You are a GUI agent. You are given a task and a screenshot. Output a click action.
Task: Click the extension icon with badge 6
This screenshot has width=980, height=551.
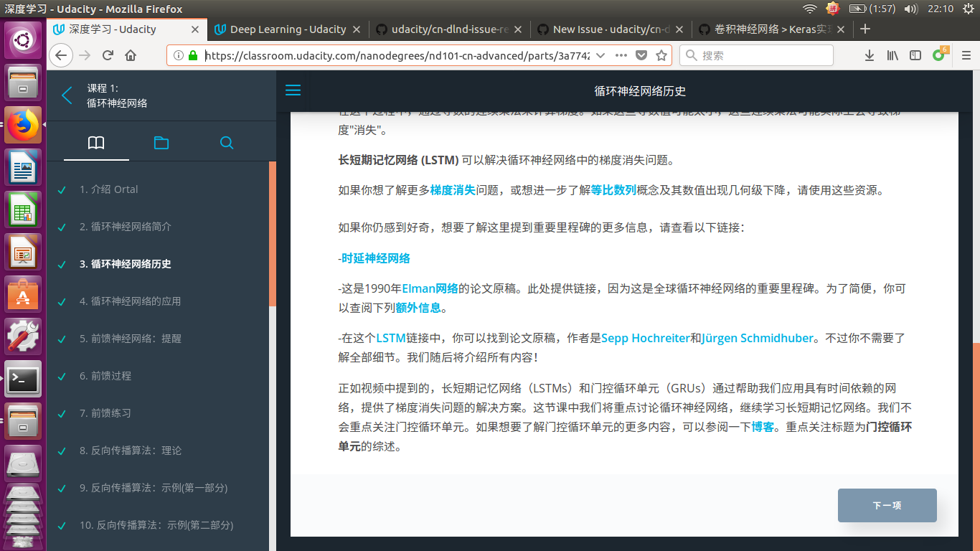(x=938, y=55)
